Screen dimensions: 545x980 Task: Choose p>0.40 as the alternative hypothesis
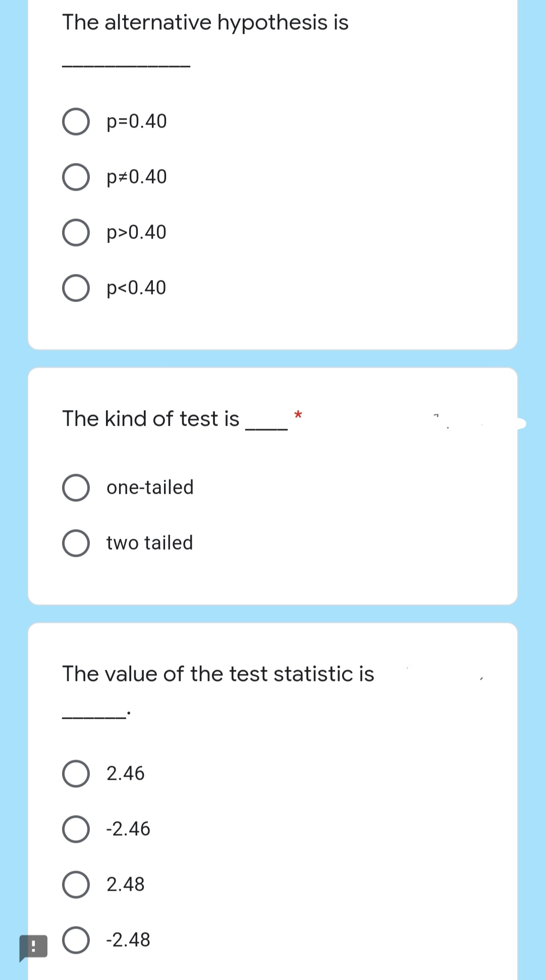(x=76, y=233)
